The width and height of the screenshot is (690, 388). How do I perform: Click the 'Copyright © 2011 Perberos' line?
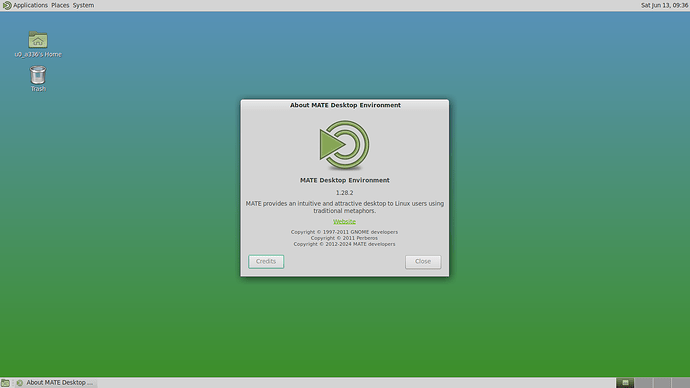345,238
